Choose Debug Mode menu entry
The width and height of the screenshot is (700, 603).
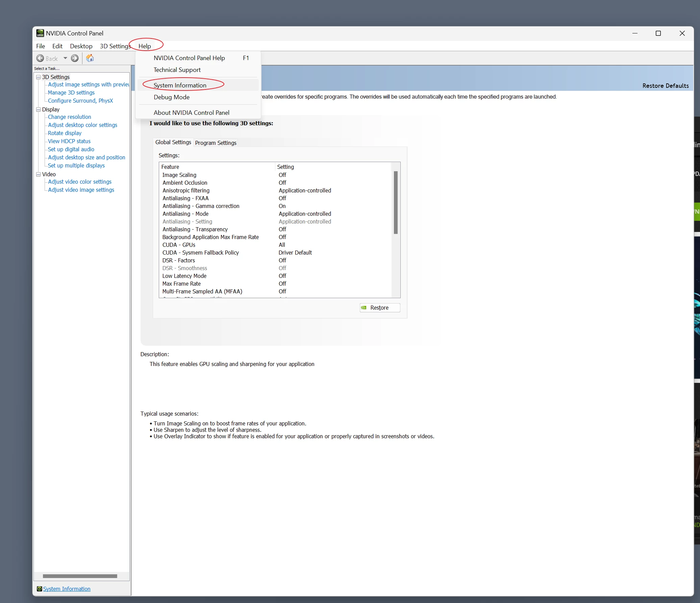[x=171, y=97]
